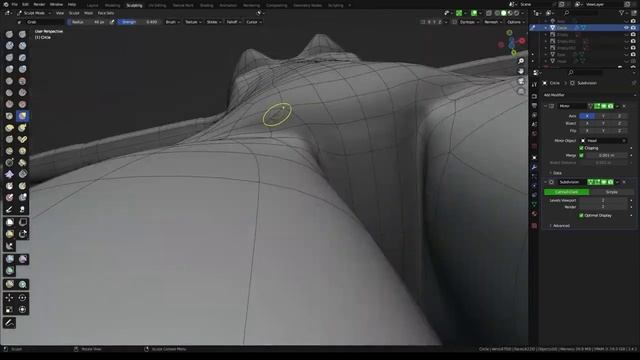The image size is (640, 360).
Task: Select the Mesh Filter tool
Action: (x=9, y=259)
